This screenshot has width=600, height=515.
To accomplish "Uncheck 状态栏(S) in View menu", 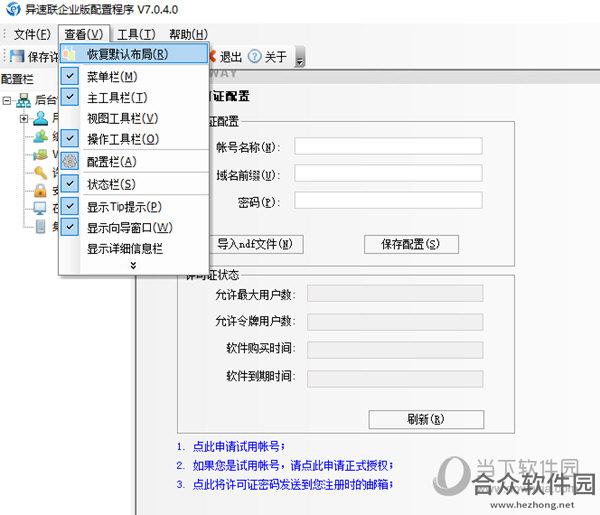I will 70,183.
